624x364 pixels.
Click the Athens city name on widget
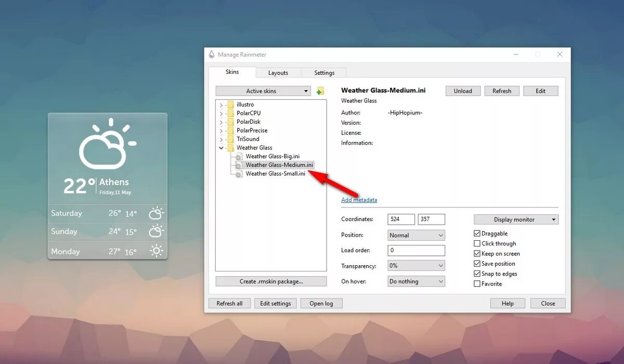coord(114,182)
